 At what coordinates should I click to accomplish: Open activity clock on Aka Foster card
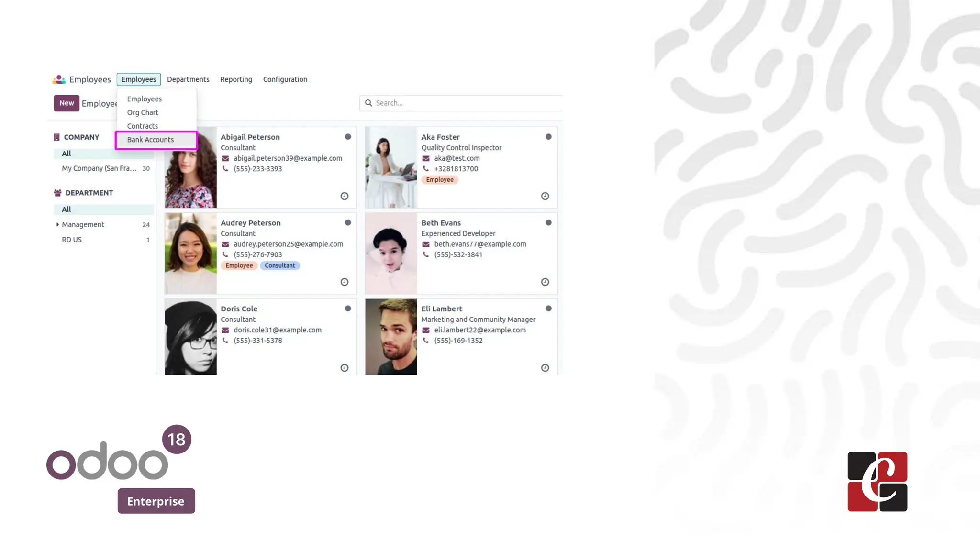tap(545, 196)
